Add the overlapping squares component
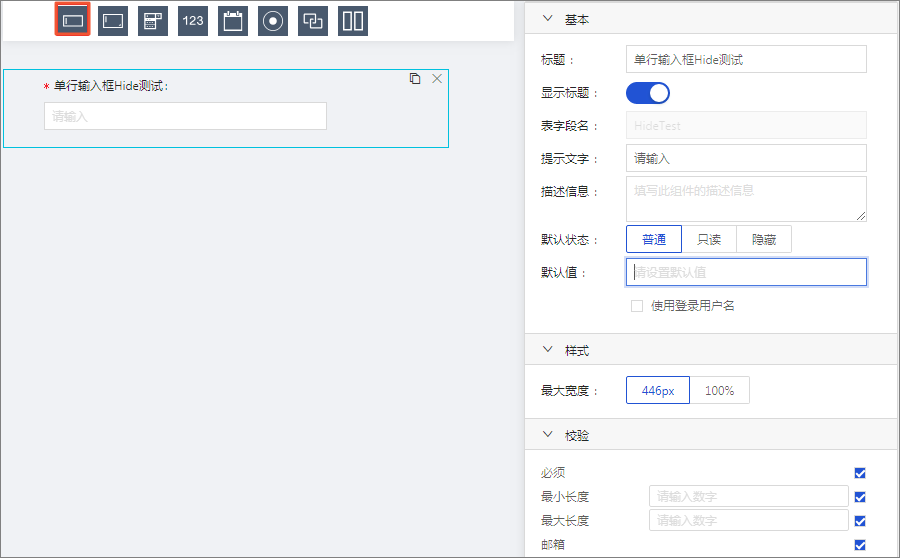Image resolution: width=900 pixels, height=558 pixels. click(313, 21)
